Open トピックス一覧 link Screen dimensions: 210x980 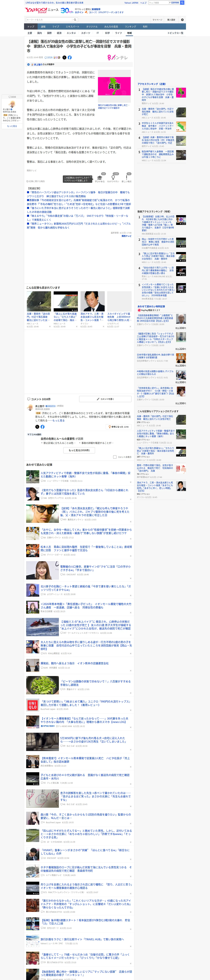[175, 33]
